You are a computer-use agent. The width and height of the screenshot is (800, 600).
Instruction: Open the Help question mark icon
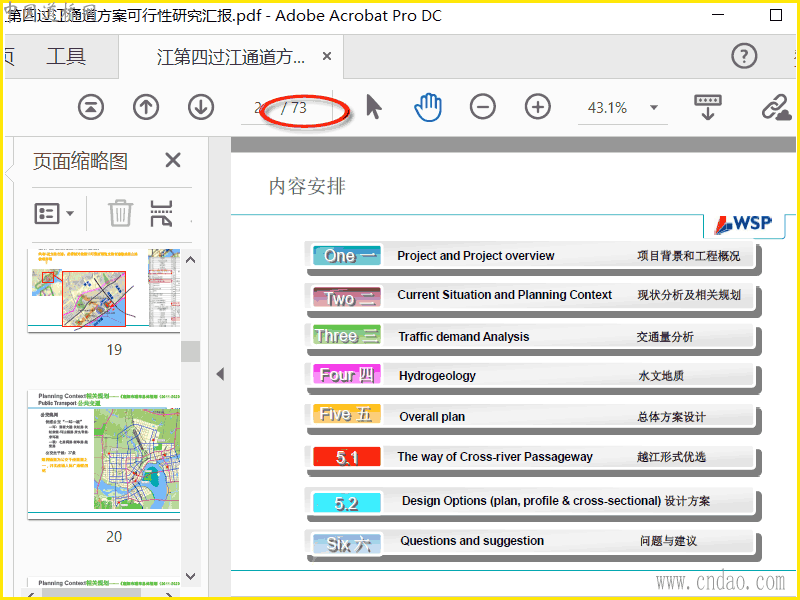744,56
